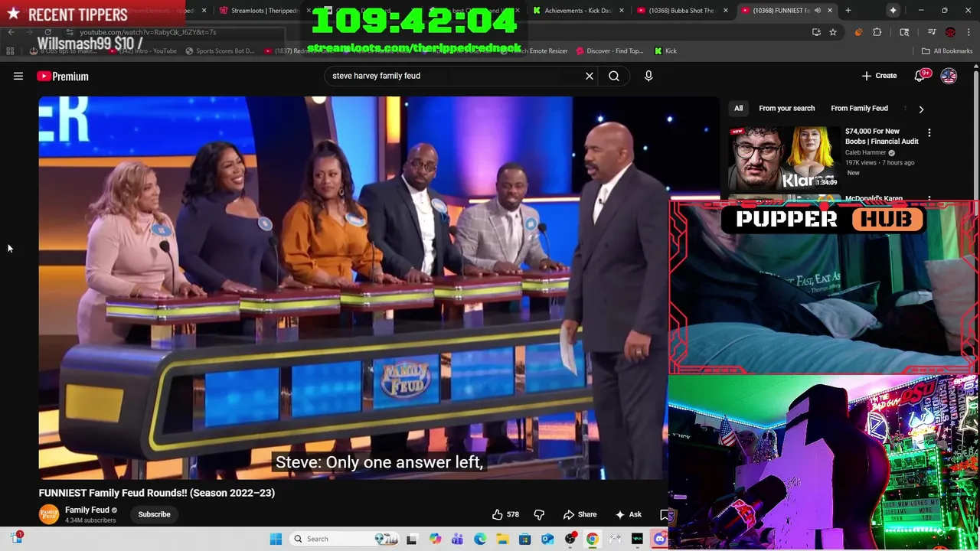Screen dimensions: 980x551
Task: Launch Copilot from the taskbar
Action: click(x=435, y=539)
